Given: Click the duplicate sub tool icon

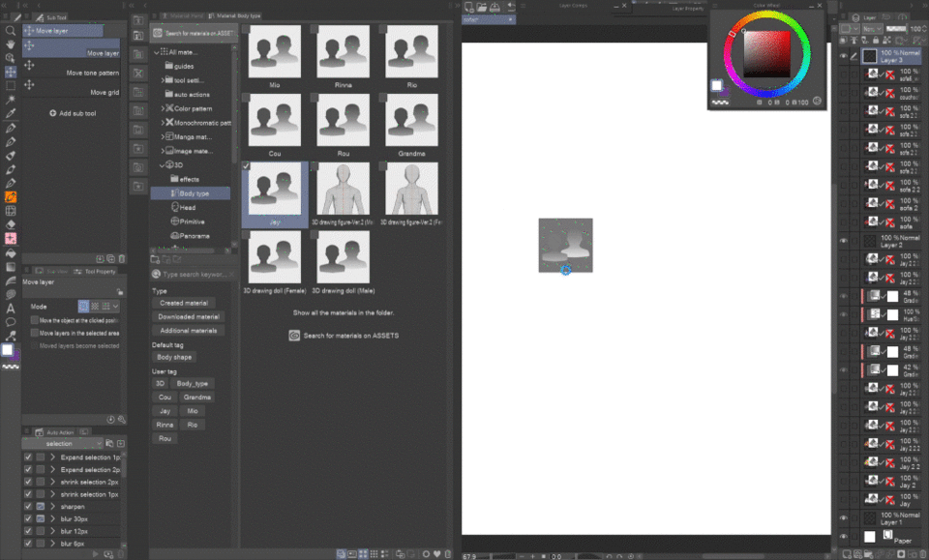Looking at the screenshot, I should tap(110, 258).
